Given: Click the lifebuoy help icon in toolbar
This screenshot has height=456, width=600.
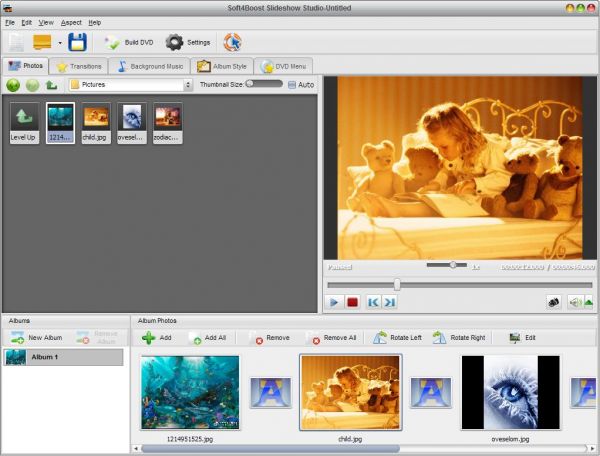Looking at the screenshot, I should [x=232, y=42].
